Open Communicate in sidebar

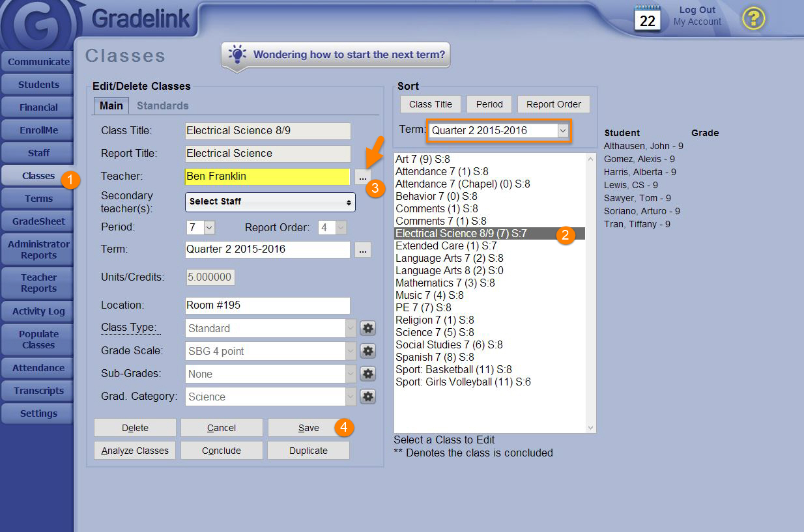38,62
